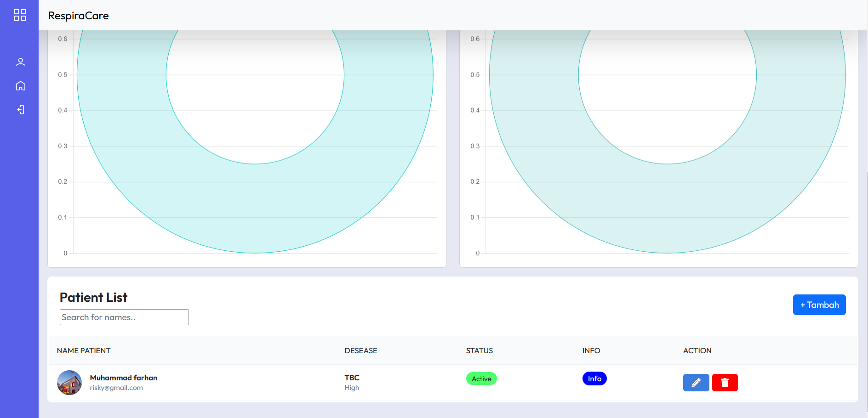Go to home icon in sidebar

[x=20, y=86]
